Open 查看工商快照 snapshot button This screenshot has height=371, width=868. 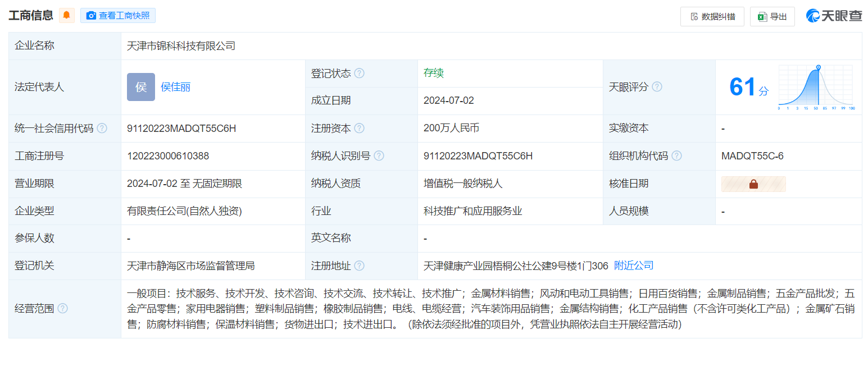tap(118, 16)
